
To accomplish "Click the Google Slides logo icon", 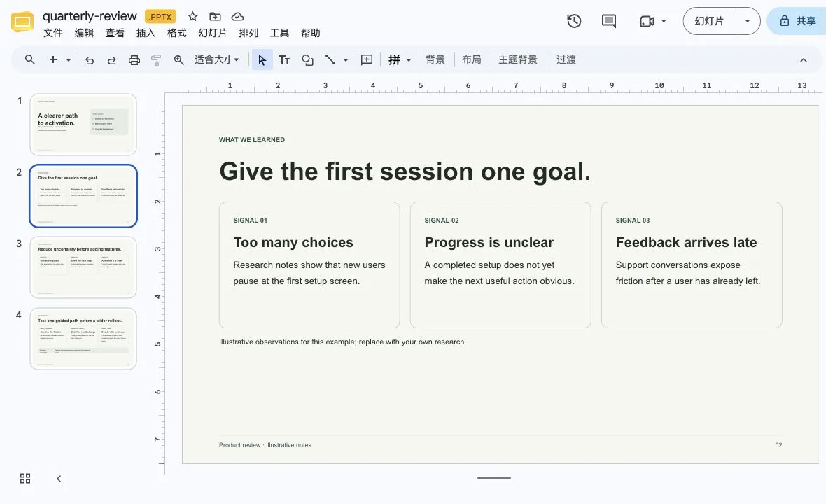I will [22, 22].
